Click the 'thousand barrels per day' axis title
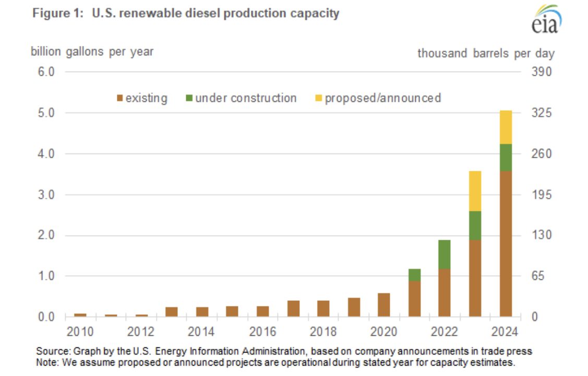Screen dimensions: 588x376 point(486,53)
